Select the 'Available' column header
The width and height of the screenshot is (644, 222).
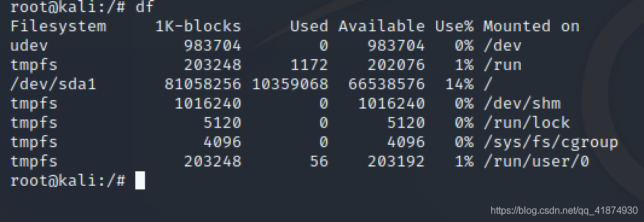(382, 27)
